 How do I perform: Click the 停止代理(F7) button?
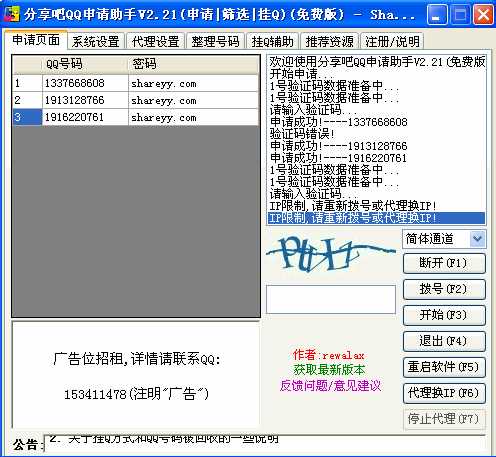pyautogui.click(x=444, y=419)
